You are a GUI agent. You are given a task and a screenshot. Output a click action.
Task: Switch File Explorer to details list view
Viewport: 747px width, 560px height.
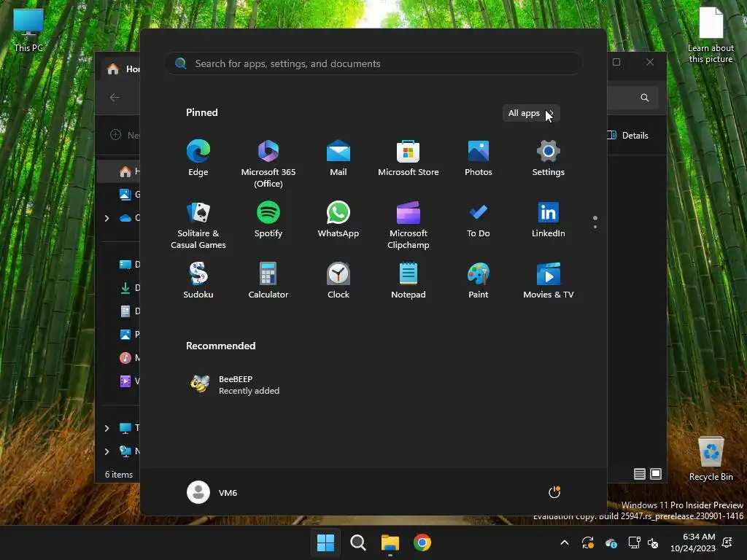pyautogui.click(x=639, y=474)
